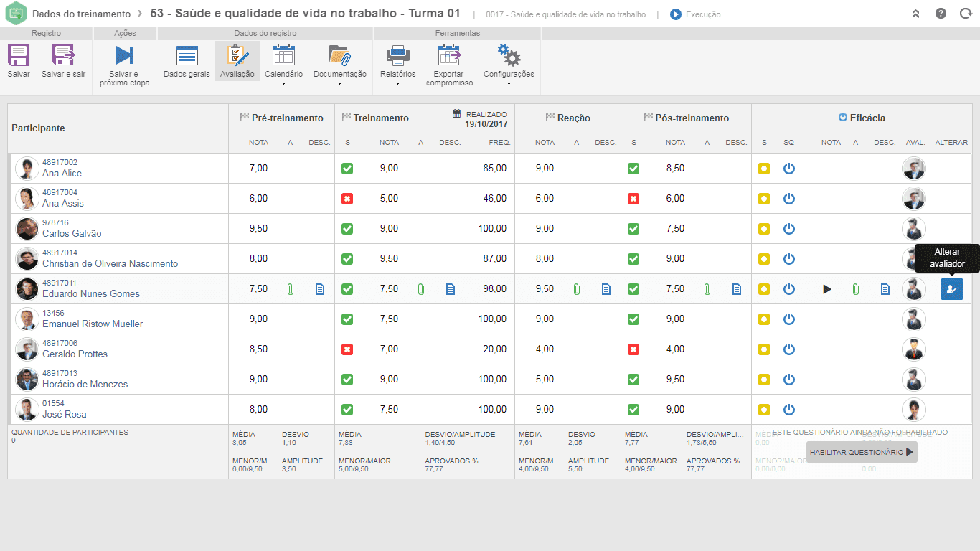Collapse the toolbar with double chevron icon
This screenshot has height=551, width=980.
tap(915, 14)
